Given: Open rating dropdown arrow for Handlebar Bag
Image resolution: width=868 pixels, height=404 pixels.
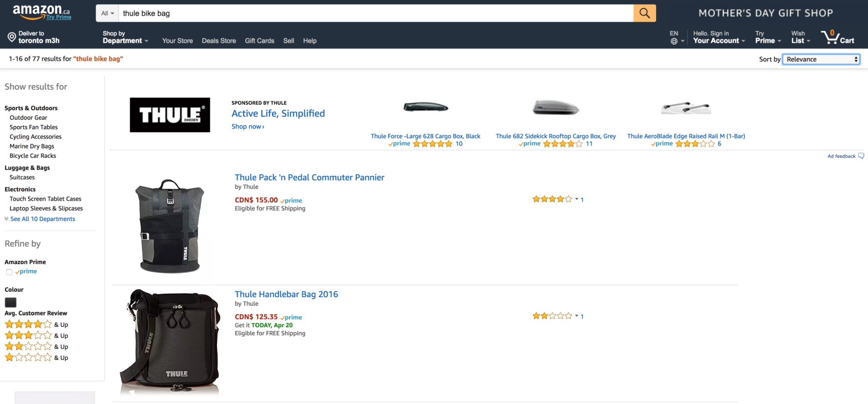Looking at the screenshot, I should coord(576,316).
